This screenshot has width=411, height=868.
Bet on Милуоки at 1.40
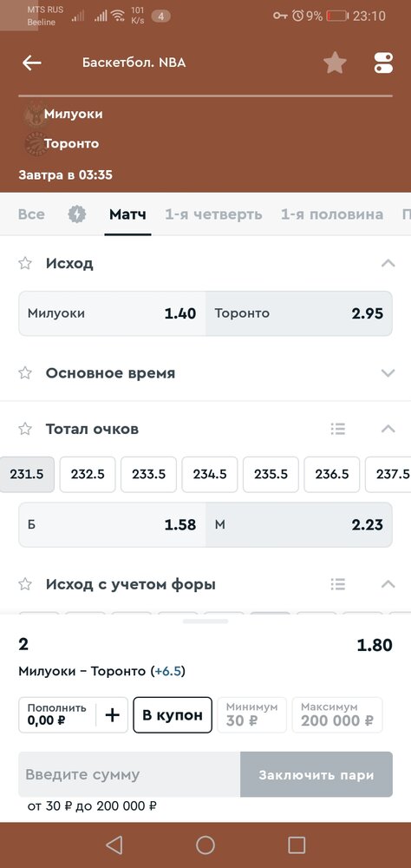coord(113,313)
